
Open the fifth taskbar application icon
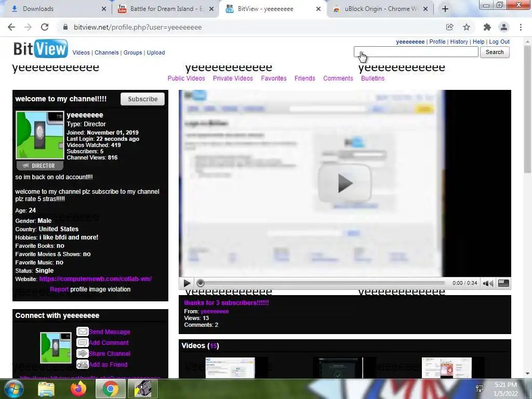pos(143,389)
